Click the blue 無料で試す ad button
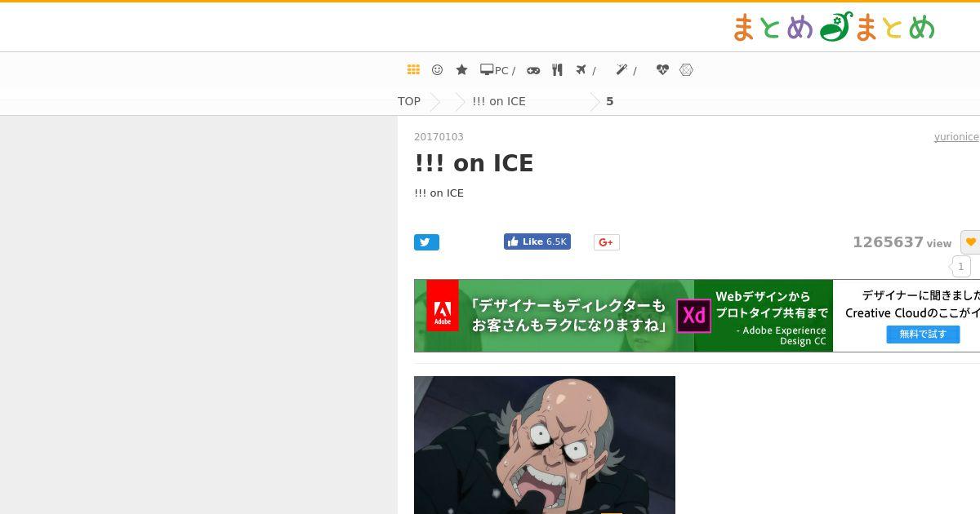The width and height of the screenshot is (980, 514). point(923,335)
